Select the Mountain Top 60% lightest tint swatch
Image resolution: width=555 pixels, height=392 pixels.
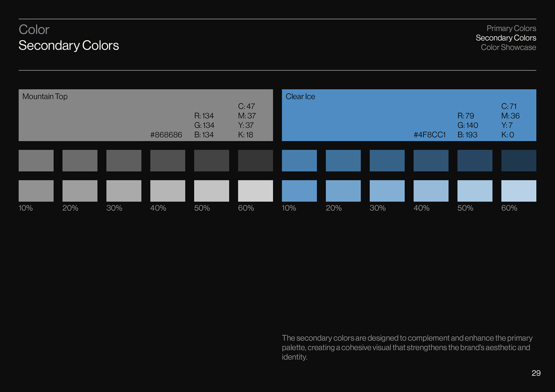point(255,191)
